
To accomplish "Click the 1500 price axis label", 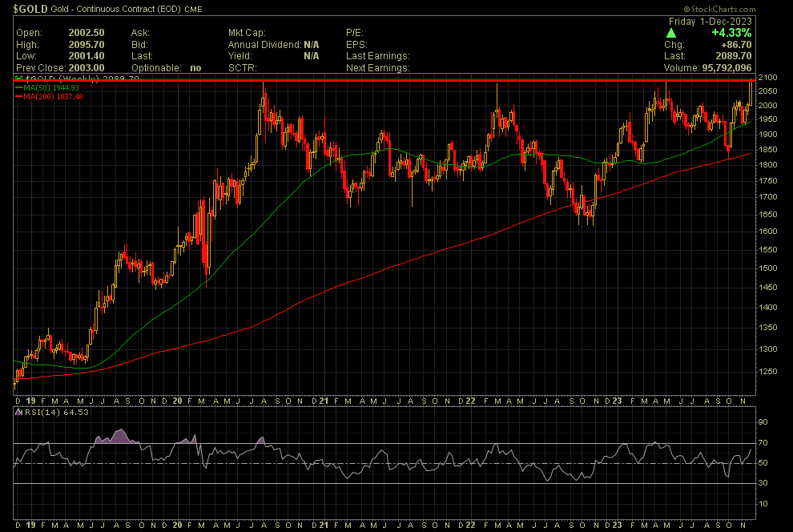I will click(767, 268).
